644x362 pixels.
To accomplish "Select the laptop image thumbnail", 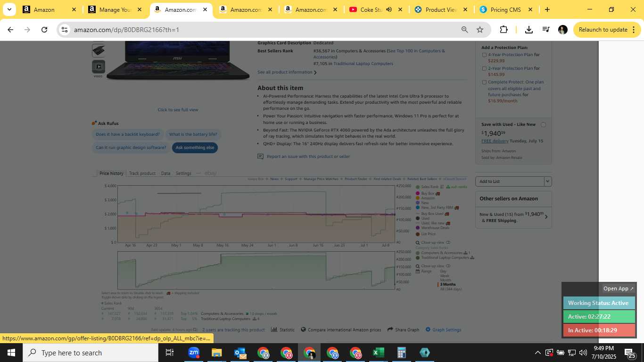I will point(98,50).
